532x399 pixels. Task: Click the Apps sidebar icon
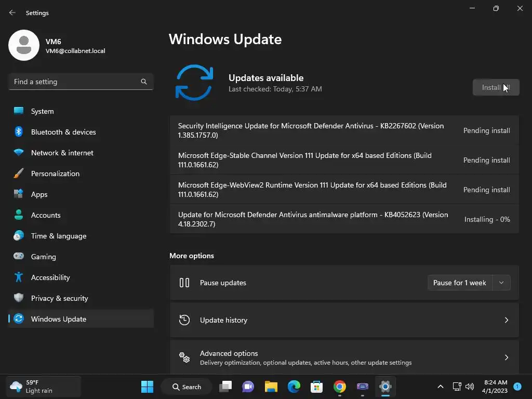click(19, 194)
